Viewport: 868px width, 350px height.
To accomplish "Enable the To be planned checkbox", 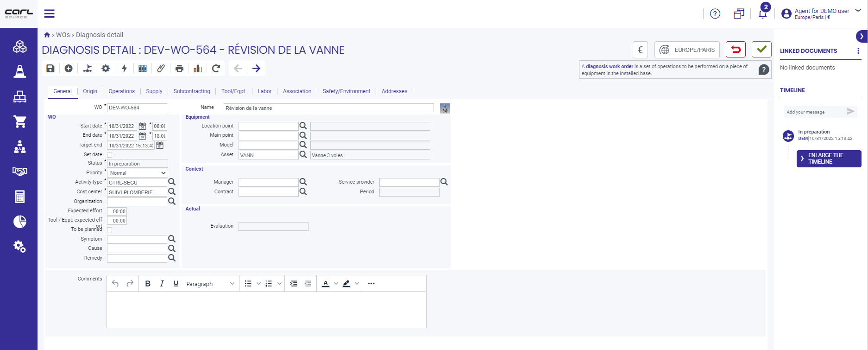I will click(x=110, y=229).
